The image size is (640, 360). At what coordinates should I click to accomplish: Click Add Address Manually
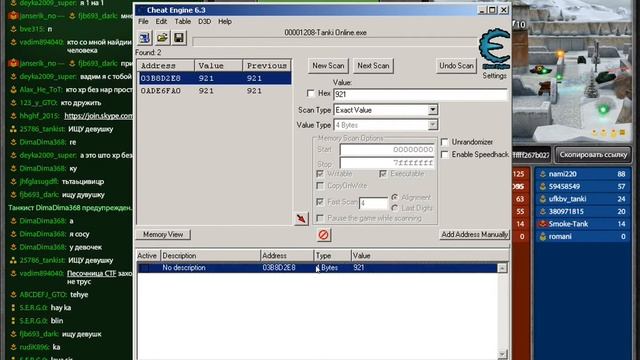click(474, 235)
